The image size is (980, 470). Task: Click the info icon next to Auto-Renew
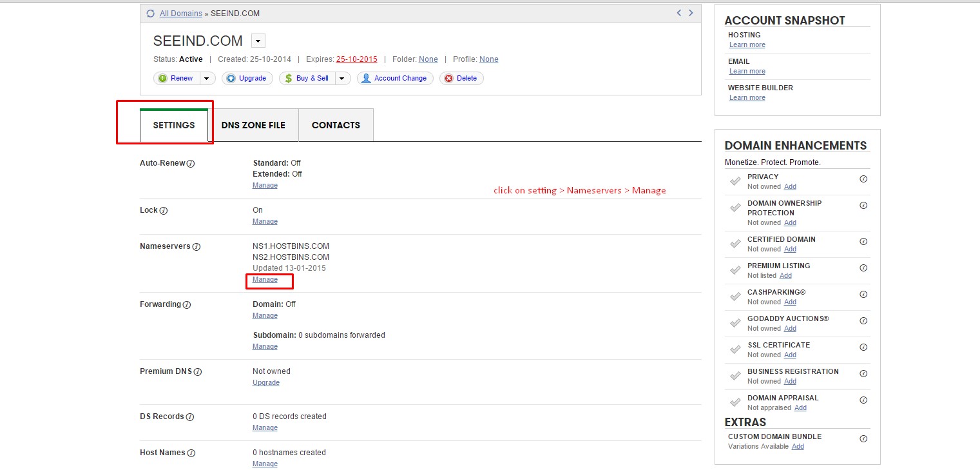pos(191,164)
